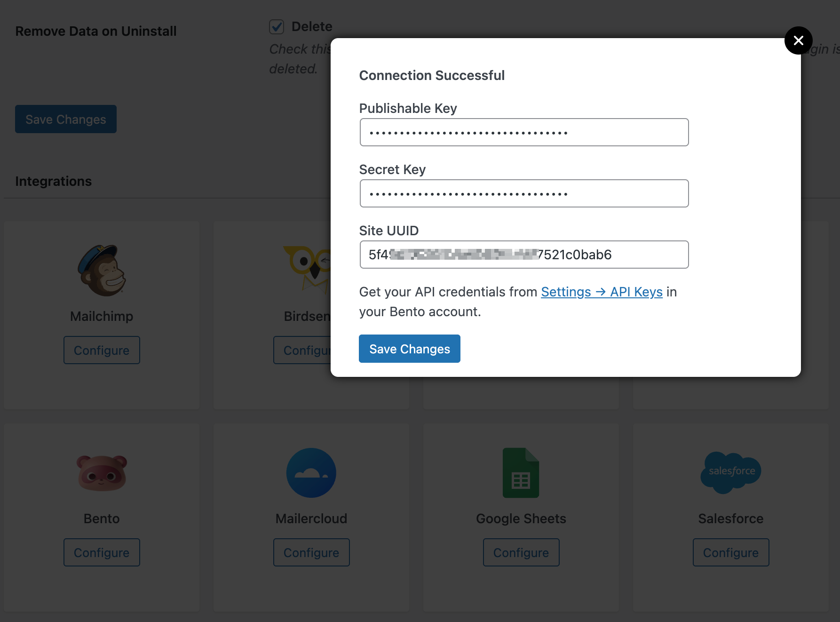Click the Secret Key input field
Screen dimensions: 840x622
[x=524, y=193]
